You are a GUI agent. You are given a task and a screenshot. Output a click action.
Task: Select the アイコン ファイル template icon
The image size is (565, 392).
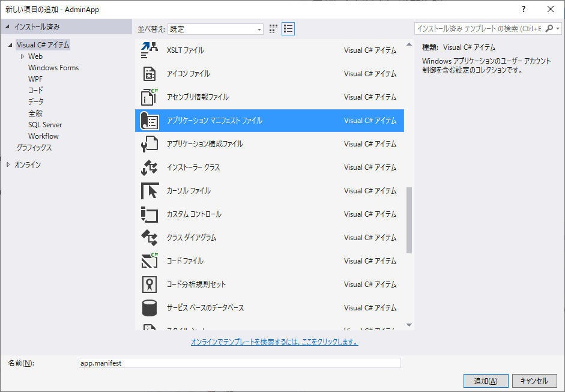pos(148,73)
